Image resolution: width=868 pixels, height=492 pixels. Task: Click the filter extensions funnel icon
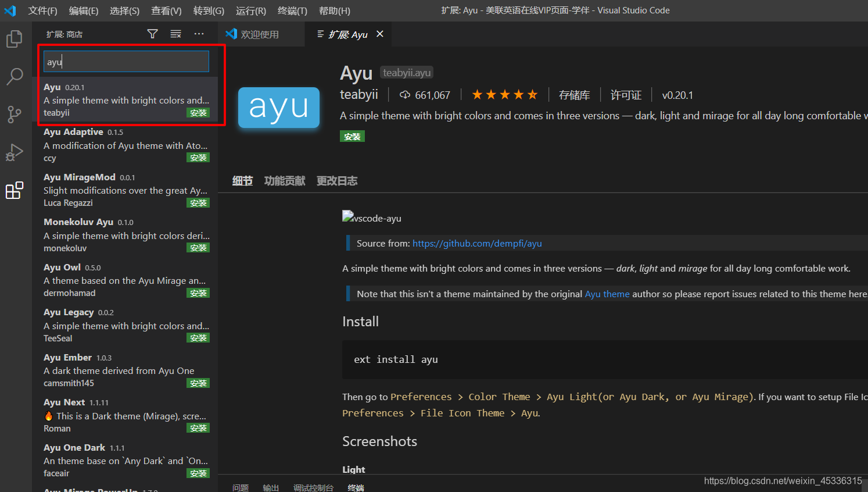coord(152,34)
